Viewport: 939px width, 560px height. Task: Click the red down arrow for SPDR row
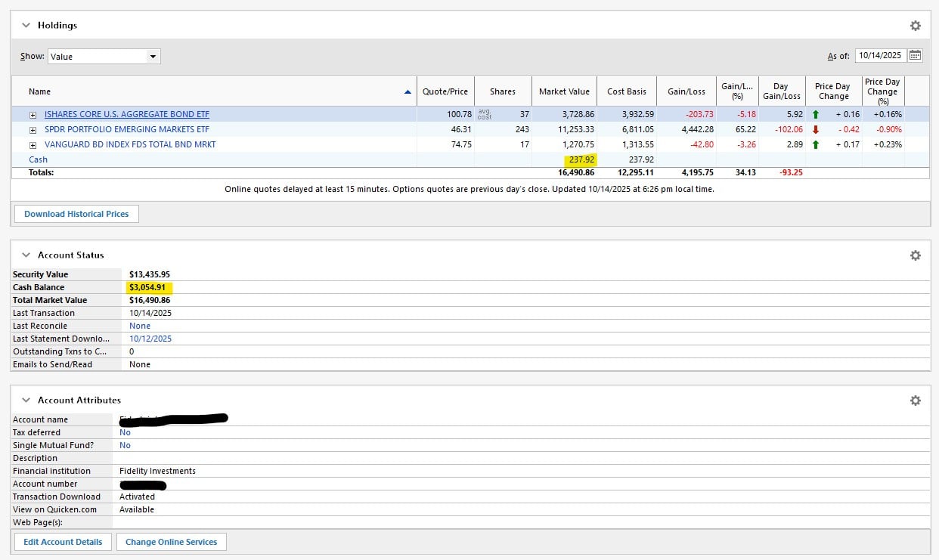[x=816, y=129]
